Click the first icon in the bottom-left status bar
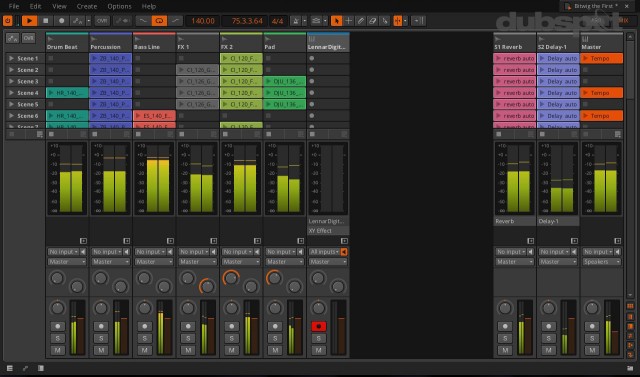The width and height of the screenshot is (640, 377). pos(10,368)
